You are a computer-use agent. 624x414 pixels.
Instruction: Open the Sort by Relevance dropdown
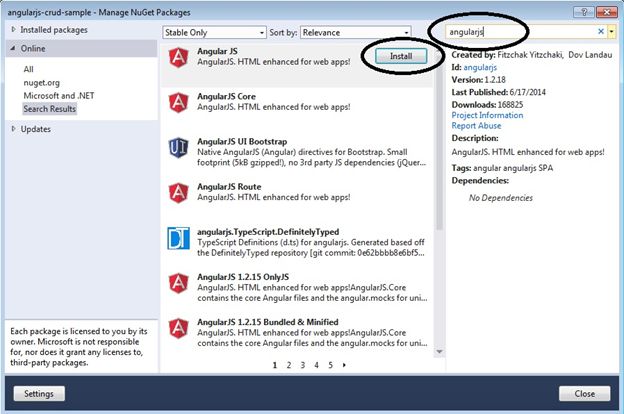355,33
